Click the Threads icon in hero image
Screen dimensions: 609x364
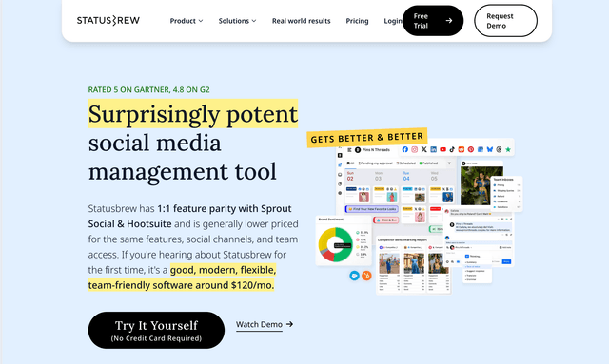(x=499, y=149)
